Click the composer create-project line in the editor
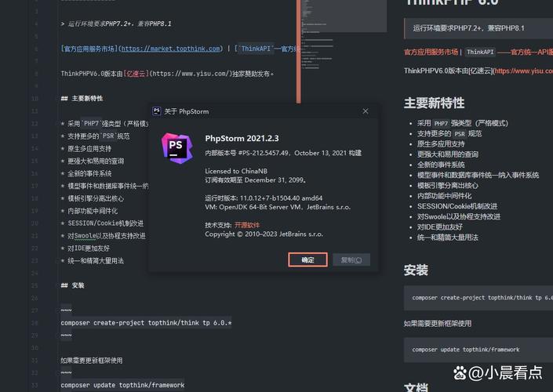This screenshot has width=553, height=392. pyautogui.click(x=146, y=322)
